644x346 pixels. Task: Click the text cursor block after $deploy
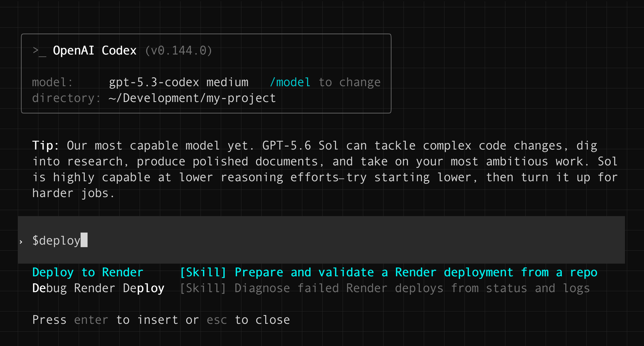click(x=84, y=240)
